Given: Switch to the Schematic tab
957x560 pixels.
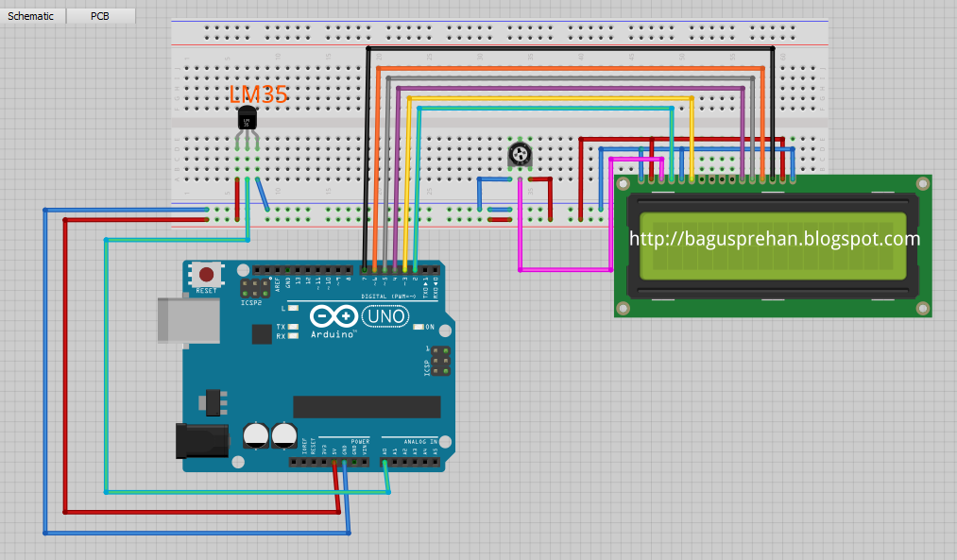Looking at the screenshot, I should coord(31,16).
